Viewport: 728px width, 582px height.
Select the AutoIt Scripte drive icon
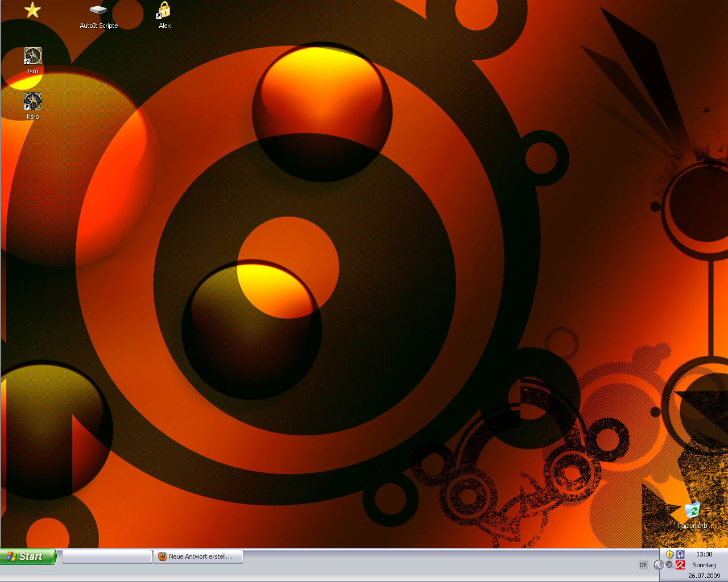(x=98, y=11)
